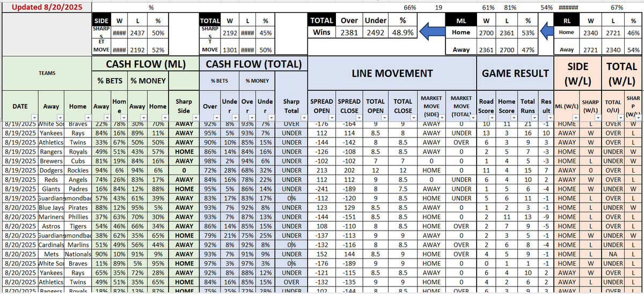Click the 'Padres' home team cell

click(79, 190)
